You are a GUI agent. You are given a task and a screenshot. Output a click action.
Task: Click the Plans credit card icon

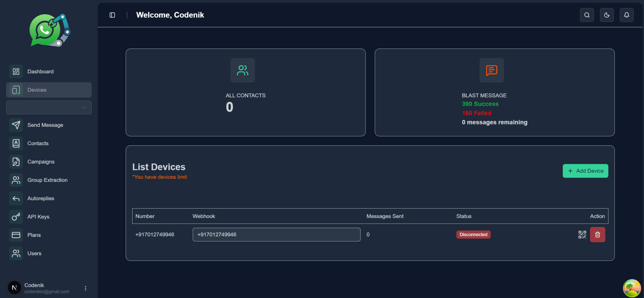[16, 235]
